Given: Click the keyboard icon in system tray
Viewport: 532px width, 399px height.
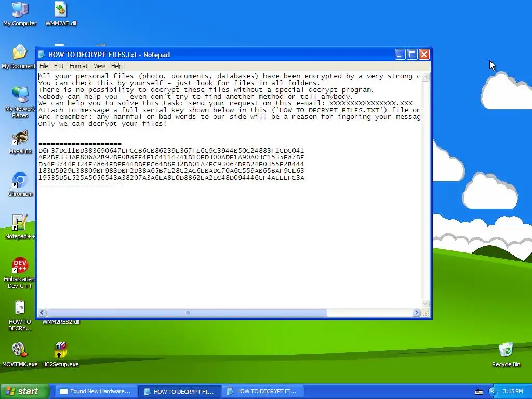Looking at the screenshot, I should 478,392.
